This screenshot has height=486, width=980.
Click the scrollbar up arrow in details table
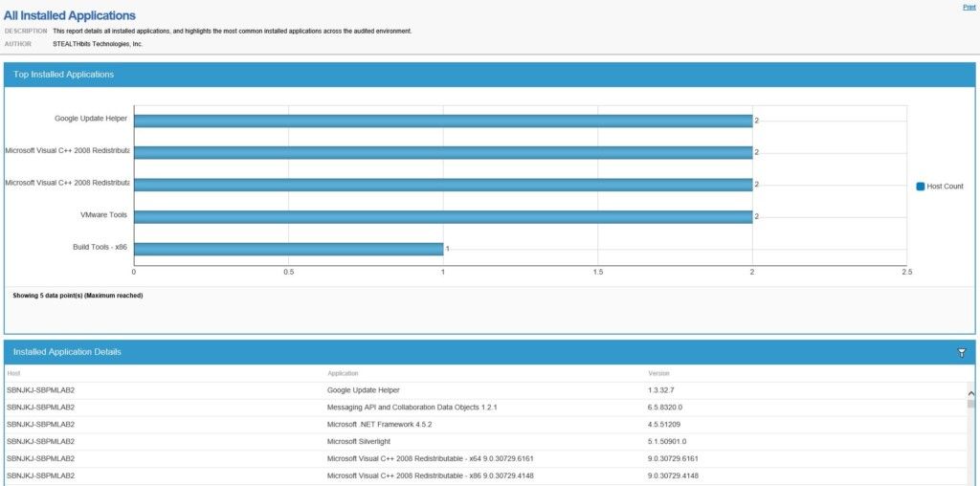970,393
